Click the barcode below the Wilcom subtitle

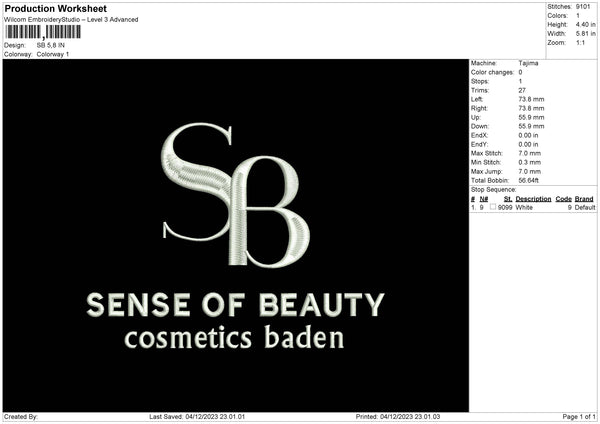pos(43,32)
